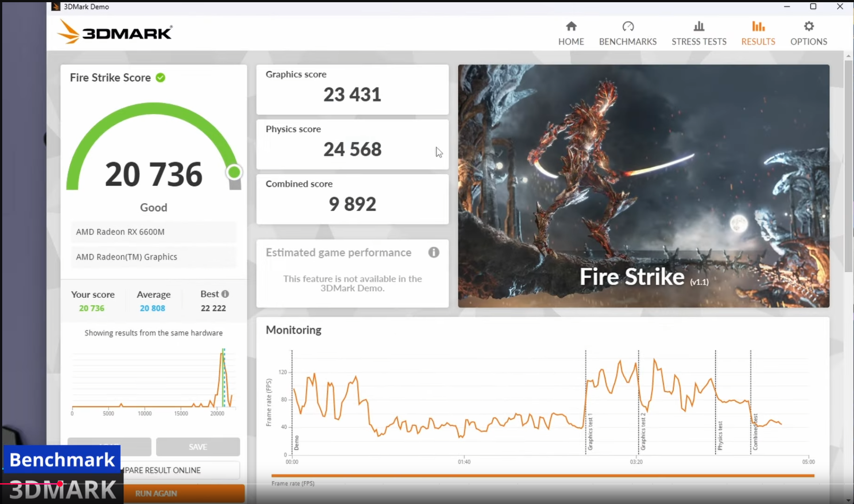Click the main score 20 736
The height and width of the screenshot is (504, 854).
pyautogui.click(x=154, y=174)
